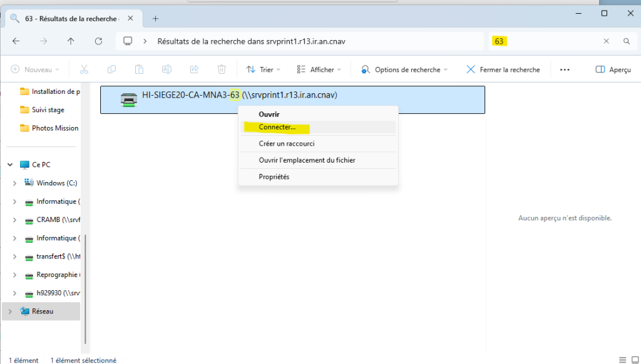This screenshot has width=641, height=364.
Task: Toggle the Aperçu preview pane
Action: tap(613, 69)
